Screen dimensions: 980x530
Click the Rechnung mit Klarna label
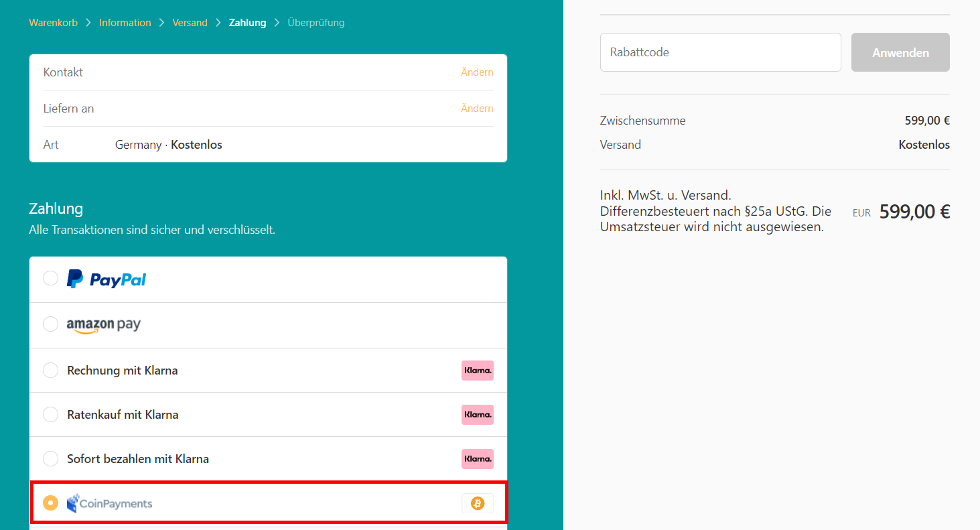click(x=123, y=371)
